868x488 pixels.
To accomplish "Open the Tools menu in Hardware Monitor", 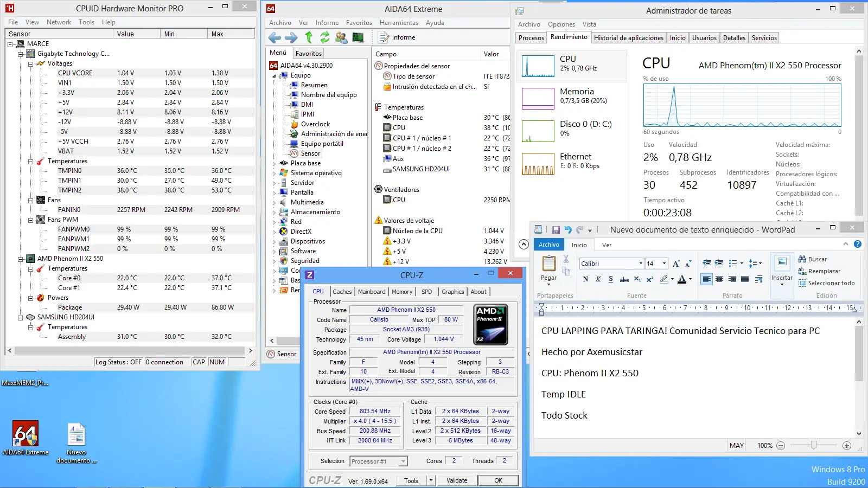I will (x=86, y=22).
